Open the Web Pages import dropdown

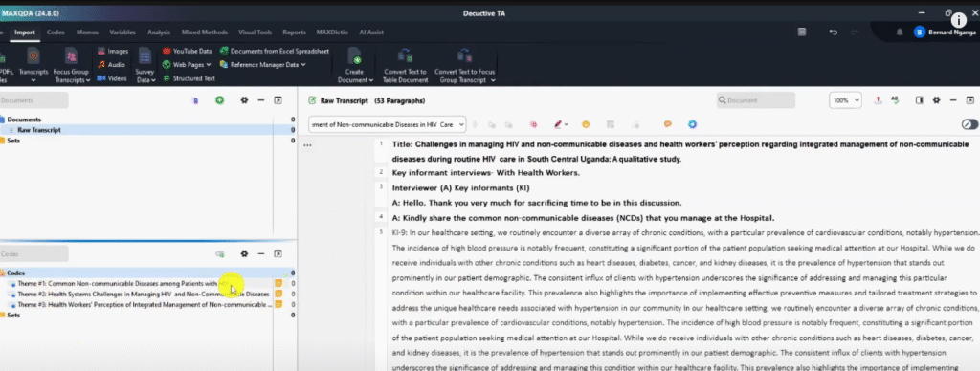tap(187, 64)
